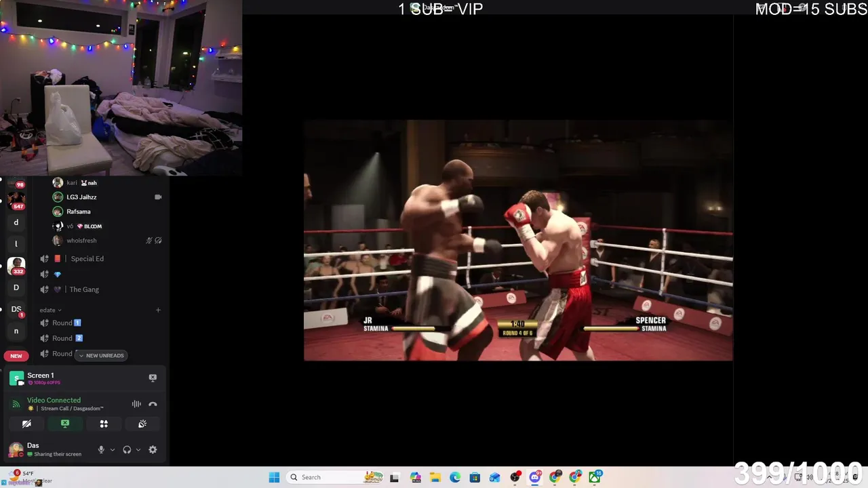Jump to NEW UNREADS
The image size is (868, 488).
[102, 355]
